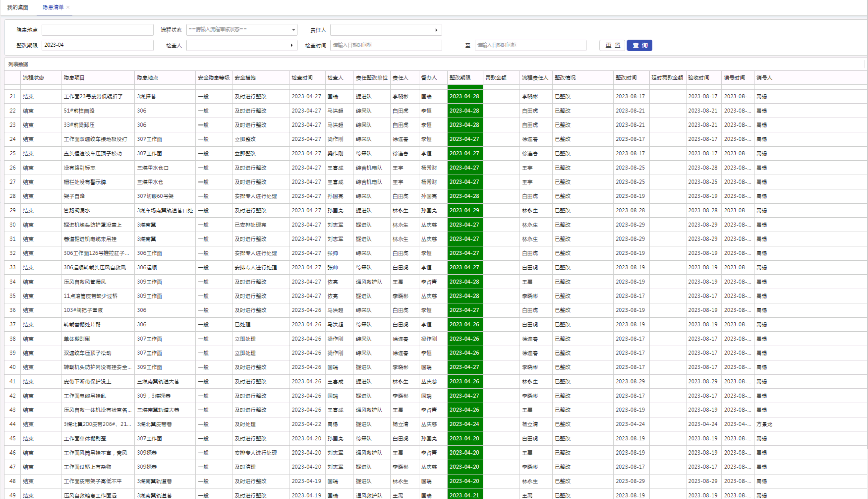This screenshot has height=499, width=868.
Task: Click the 罚款金额 column header
Action: 496,78
